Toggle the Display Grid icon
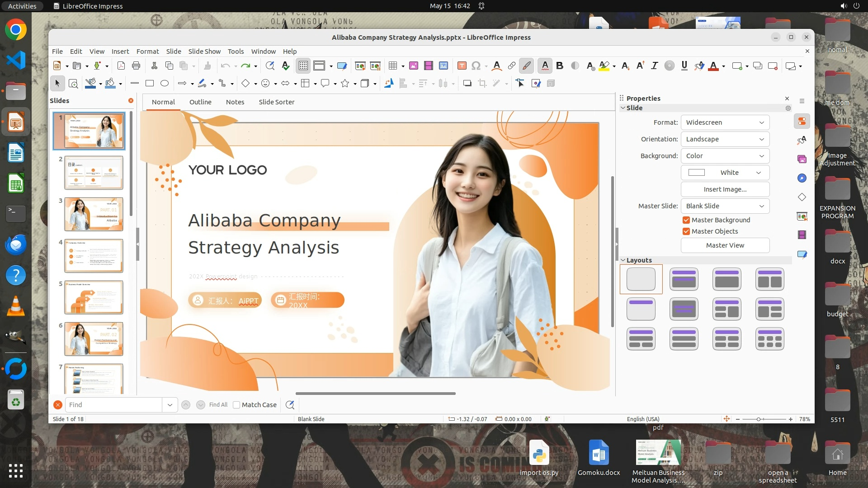Screen dimensions: 868x488 tap(303, 66)
